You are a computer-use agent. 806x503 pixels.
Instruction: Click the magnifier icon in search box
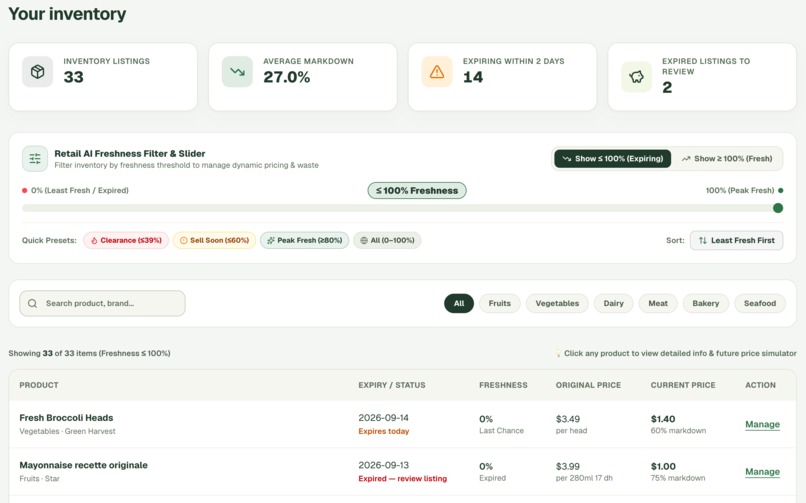click(x=32, y=304)
